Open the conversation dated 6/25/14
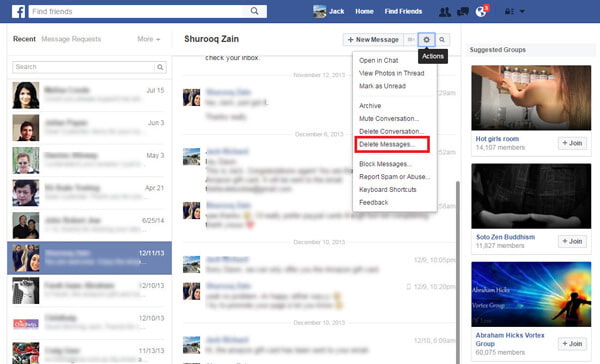The image size is (600, 364). 89,225
